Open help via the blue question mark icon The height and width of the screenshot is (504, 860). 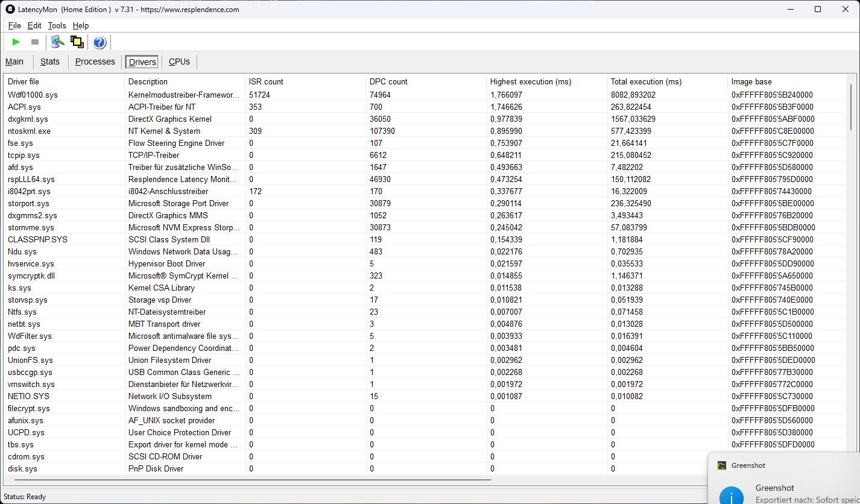(x=100, y=42)
